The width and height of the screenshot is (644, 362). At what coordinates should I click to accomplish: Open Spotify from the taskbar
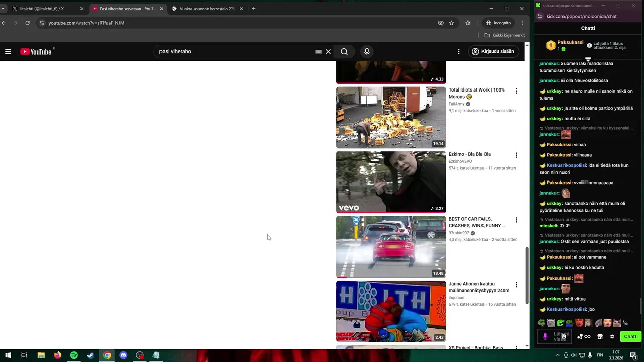(74, 355)
